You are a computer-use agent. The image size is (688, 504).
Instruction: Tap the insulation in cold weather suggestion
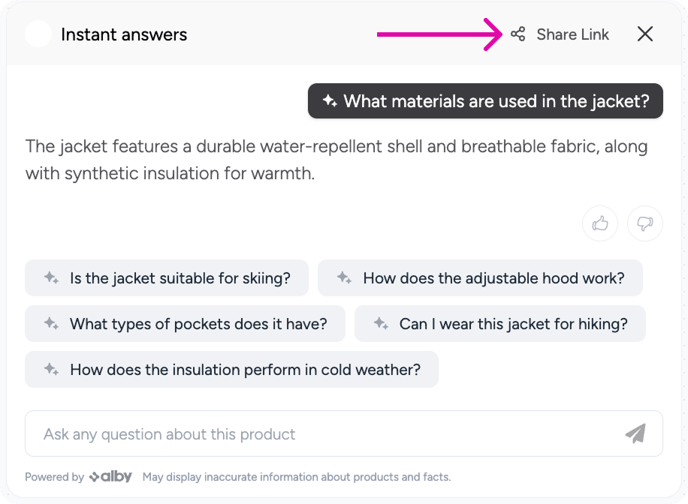click(231, 369)
